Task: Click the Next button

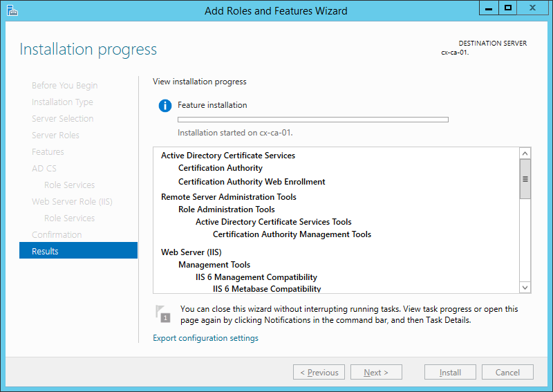Action: [x=375, y=372]
